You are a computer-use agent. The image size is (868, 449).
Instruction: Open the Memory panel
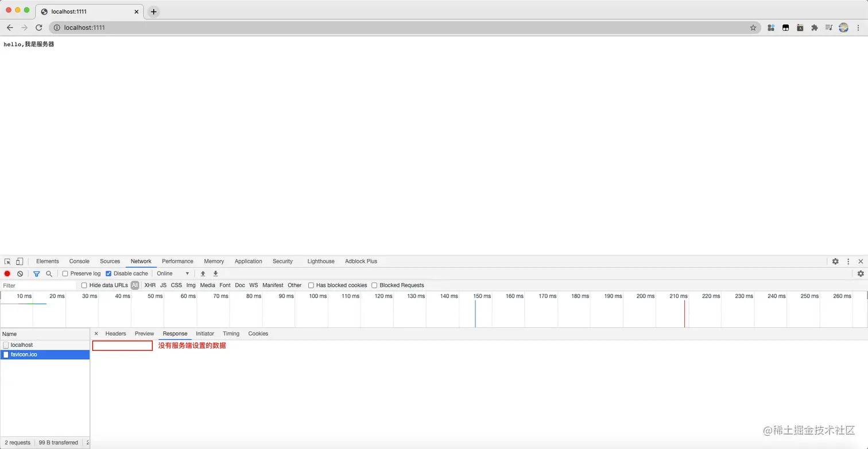coord(214,261)
